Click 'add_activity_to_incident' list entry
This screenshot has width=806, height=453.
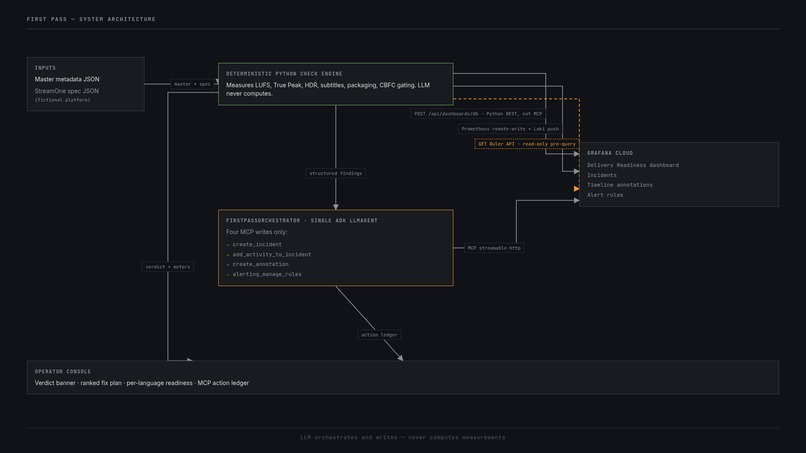271,255
